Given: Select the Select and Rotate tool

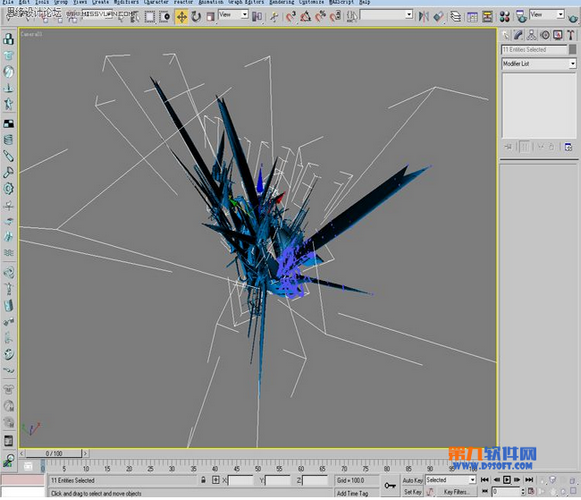Looking at the screenshot, I should point(196,17).
